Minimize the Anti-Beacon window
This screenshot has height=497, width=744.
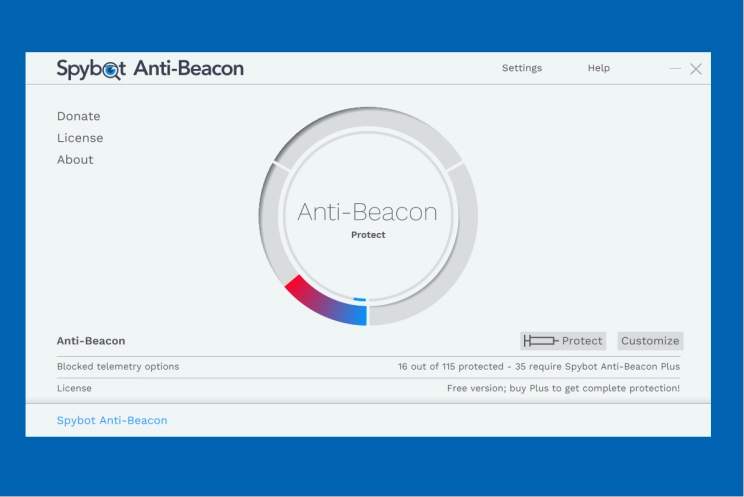coord(675,69)
